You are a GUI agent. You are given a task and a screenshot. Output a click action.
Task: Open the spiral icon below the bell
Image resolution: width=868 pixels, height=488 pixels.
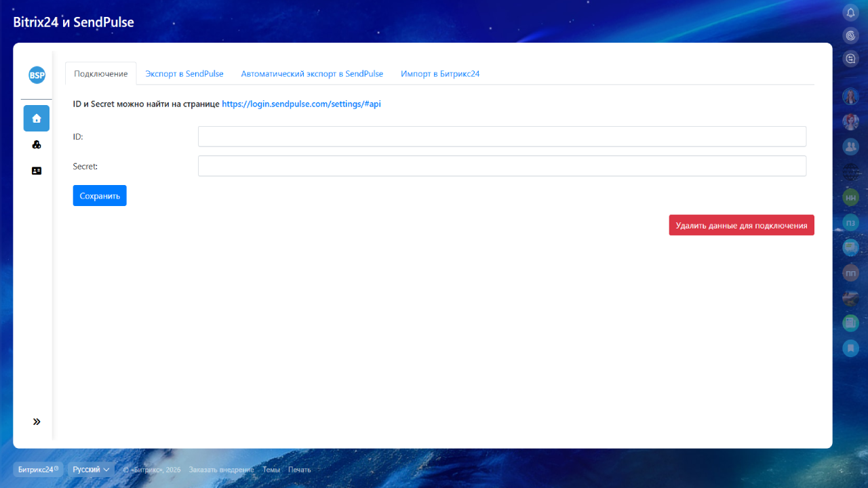[x=850, y=35]
